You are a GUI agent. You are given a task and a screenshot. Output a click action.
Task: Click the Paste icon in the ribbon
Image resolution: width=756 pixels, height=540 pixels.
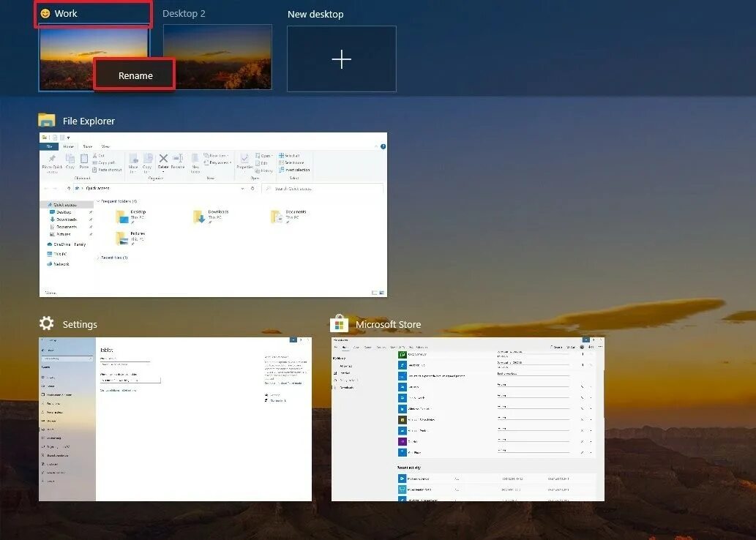pos(83,160)
